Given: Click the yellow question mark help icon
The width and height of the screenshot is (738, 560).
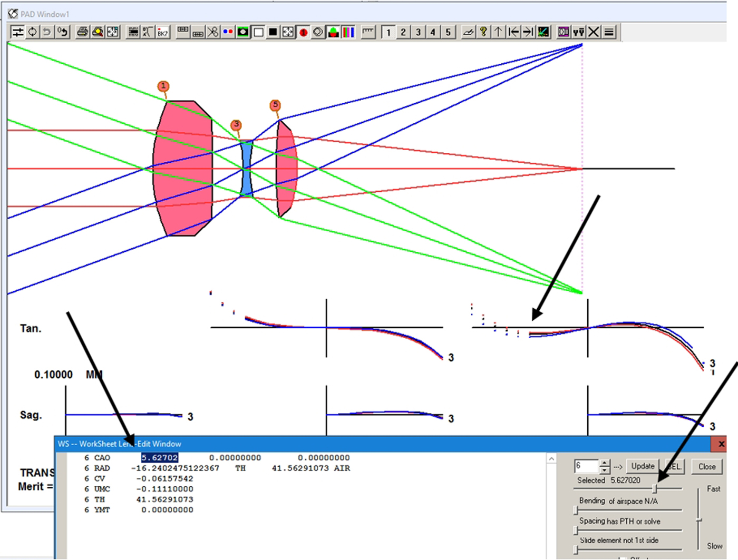Looking at the screenshot, I should 483,32.
